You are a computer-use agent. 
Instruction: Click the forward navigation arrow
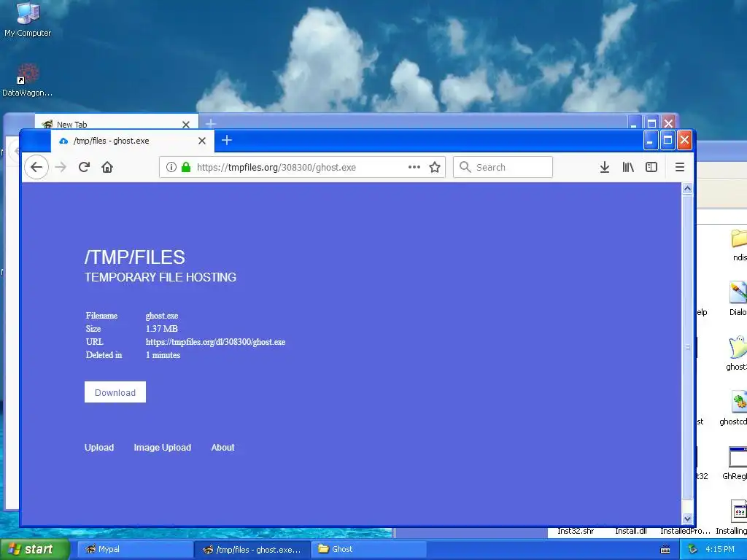click(x=61, y=167)
